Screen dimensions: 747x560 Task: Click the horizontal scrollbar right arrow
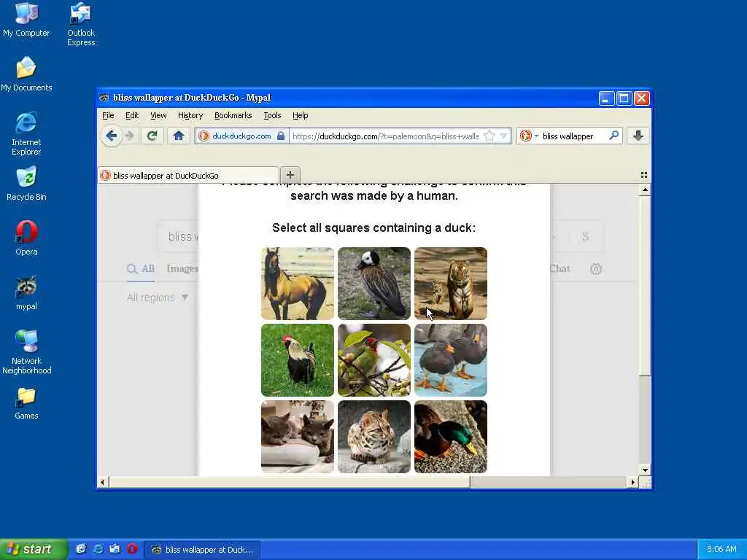coord(632,483)
